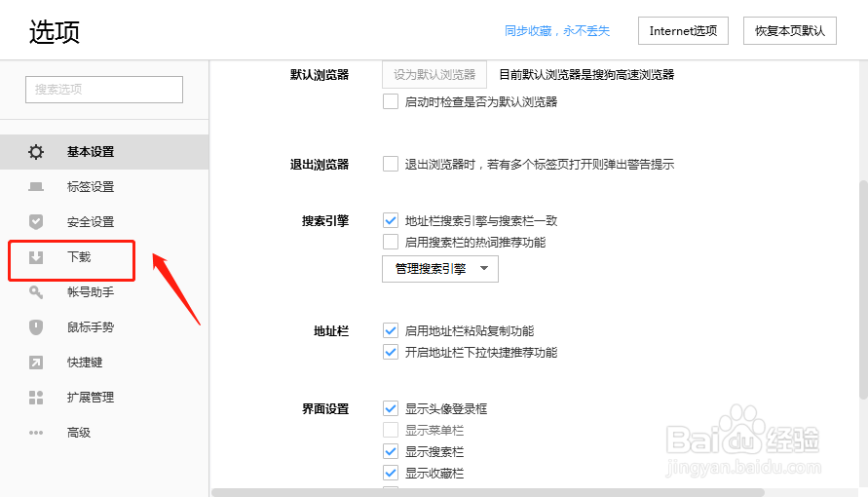Image resolution: width=868 pixels, height=497 pixels.
Task: Open 高级 settings section
Action: click(x=104, y=433)
